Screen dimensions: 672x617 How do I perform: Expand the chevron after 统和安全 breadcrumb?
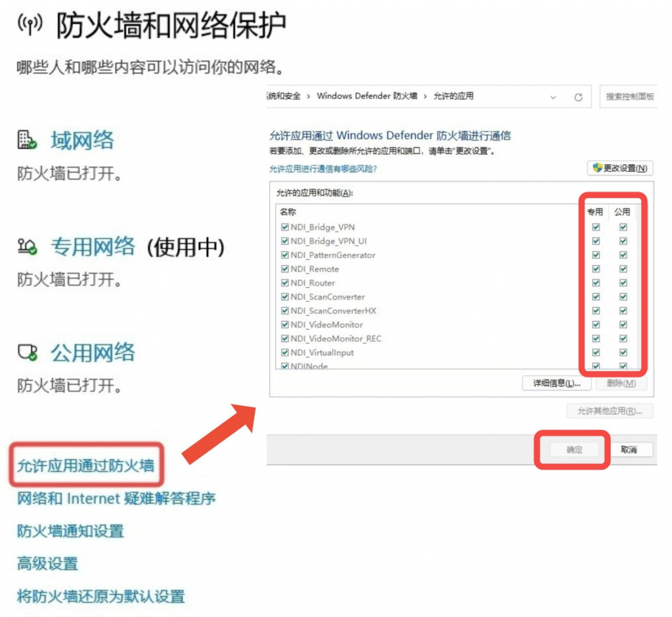pyautogui.click(x=308, y=96)
